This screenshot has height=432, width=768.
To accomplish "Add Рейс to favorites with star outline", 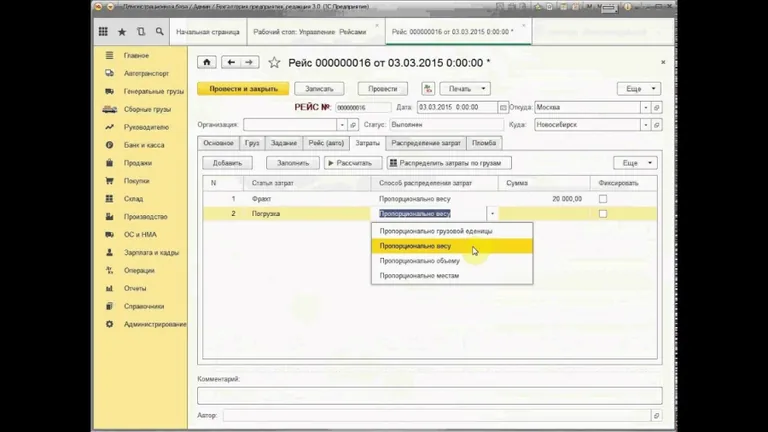I will (274, 62).
